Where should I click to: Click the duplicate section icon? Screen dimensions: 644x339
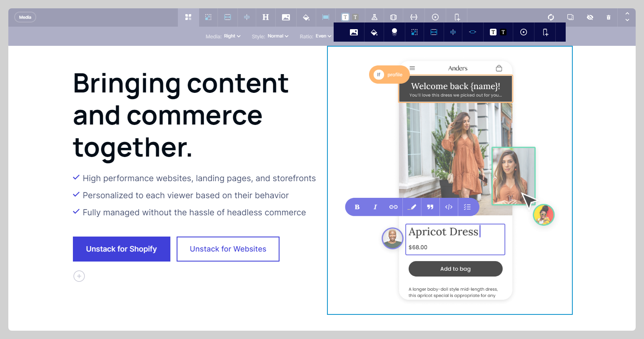pos(570,17)
